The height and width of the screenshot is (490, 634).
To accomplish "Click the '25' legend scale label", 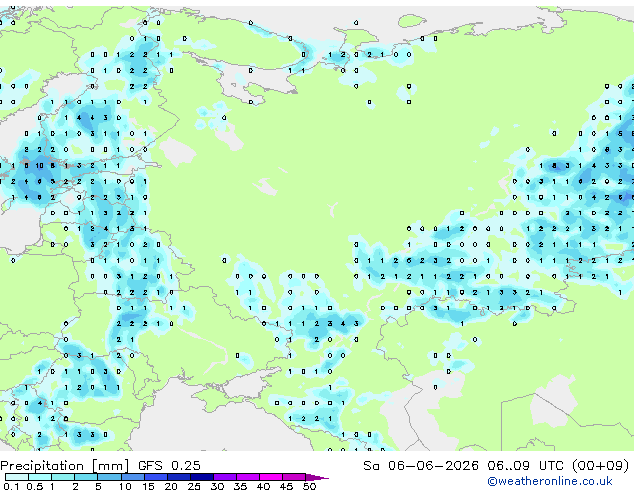I will coord(194,486).
